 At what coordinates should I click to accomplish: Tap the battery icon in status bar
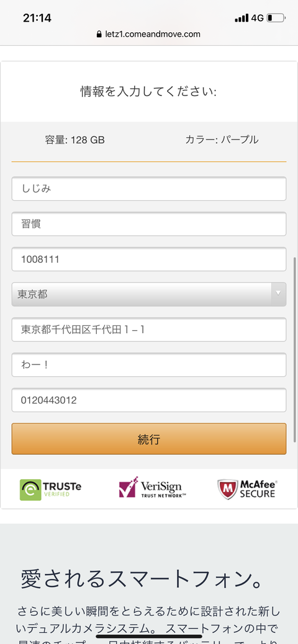click(276, 18)
